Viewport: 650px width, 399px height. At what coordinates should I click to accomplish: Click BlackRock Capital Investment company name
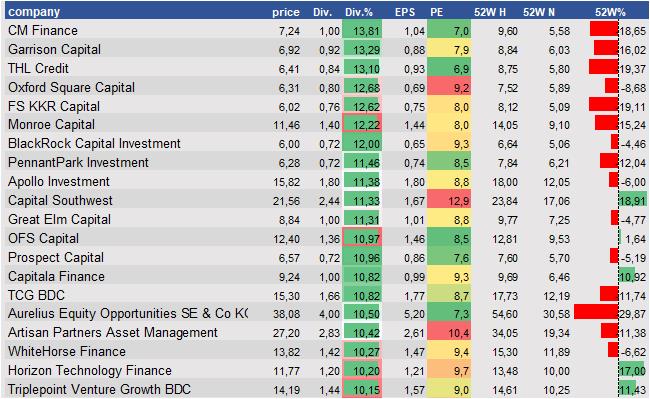(x=94, y=143)
